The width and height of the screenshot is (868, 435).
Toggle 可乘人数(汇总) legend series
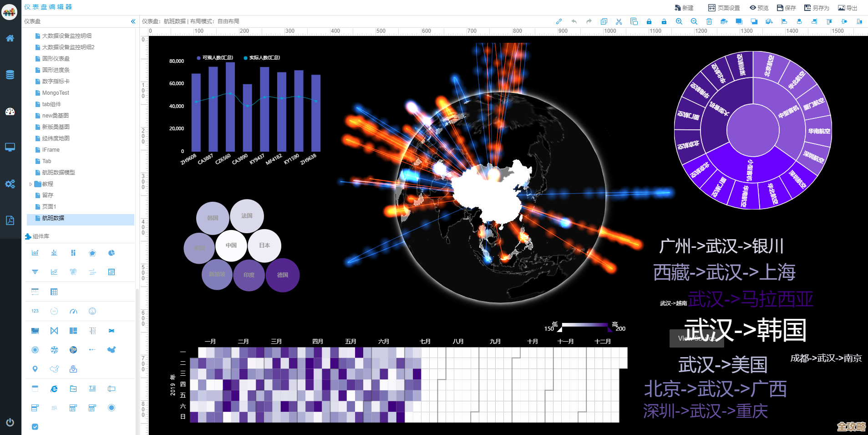coord(215,58)
